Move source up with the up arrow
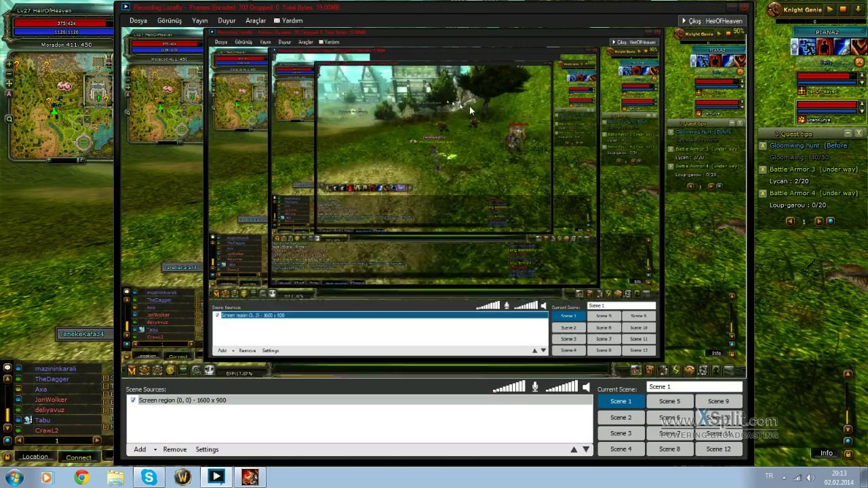This screenshot has height=488, width=868. [574, 449]
